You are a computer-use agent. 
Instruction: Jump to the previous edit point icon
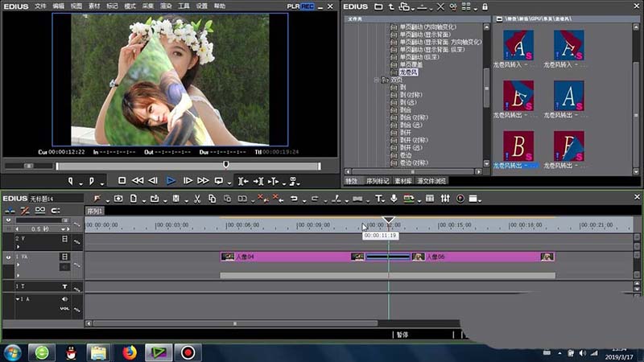[x=243, y=181]
